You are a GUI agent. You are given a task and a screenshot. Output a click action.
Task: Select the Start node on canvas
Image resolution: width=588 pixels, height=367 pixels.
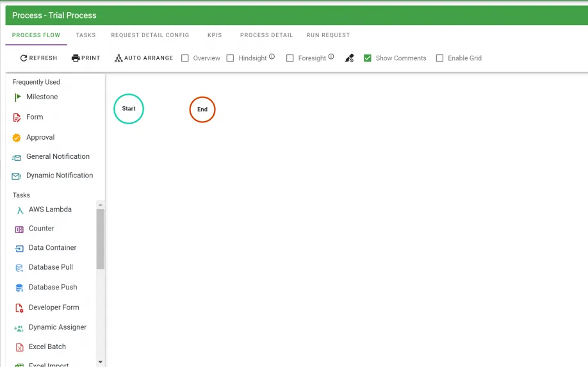129,109
